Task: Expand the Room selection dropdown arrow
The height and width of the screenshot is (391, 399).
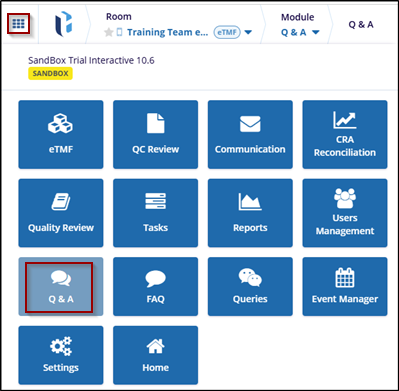Action: (x=248, y=32)
